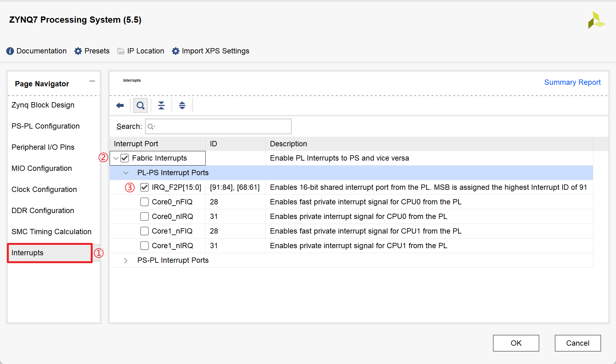Click the Presets gear icon
The width and height of the screenshot is (616, 364).
pyautogui.click(x=78, y=51)
